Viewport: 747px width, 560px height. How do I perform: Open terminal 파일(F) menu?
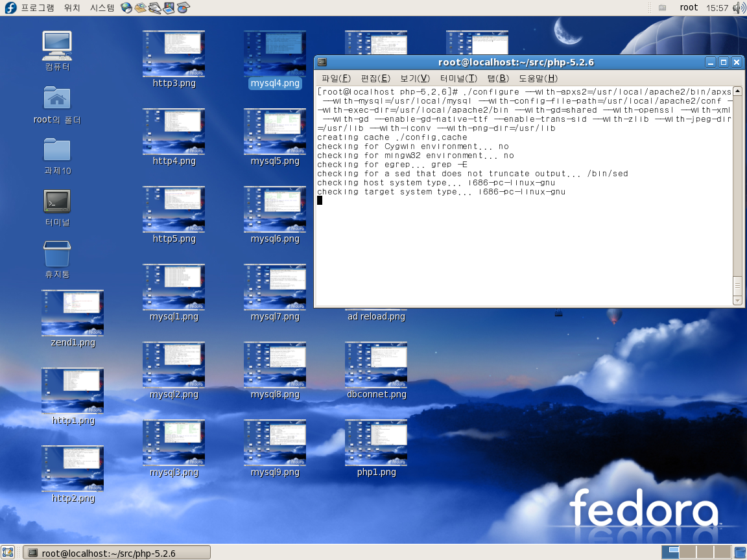coord(336,78)
